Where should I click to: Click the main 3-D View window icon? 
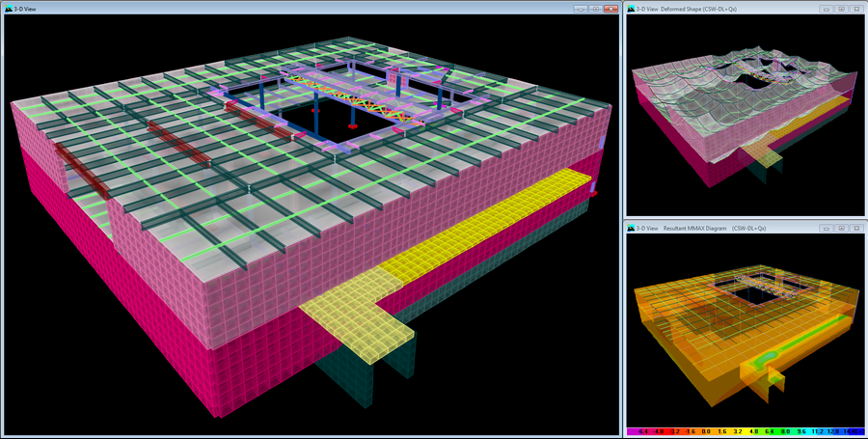8,8
